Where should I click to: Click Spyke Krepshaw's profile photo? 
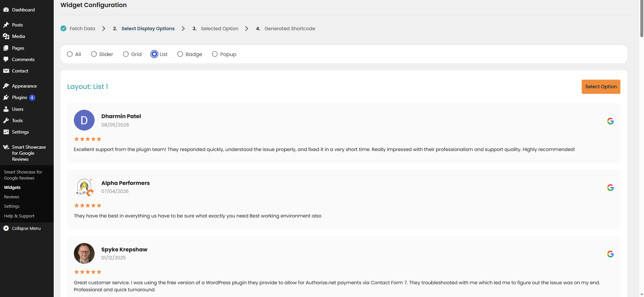click(84, 253)
